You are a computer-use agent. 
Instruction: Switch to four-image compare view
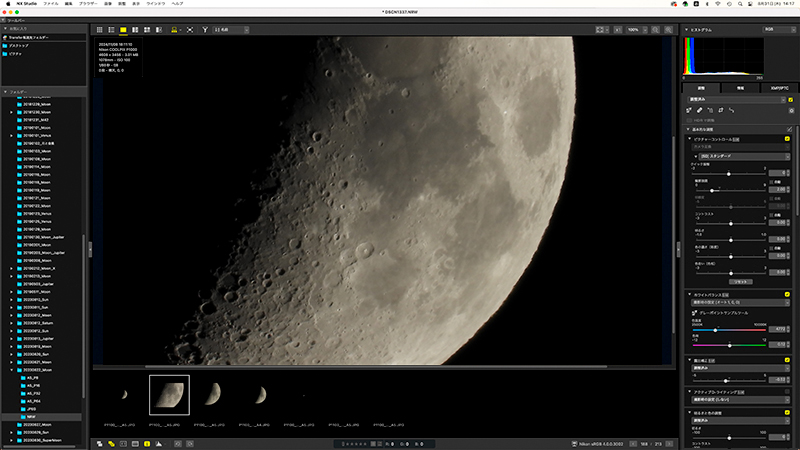[x=147, y=30]
